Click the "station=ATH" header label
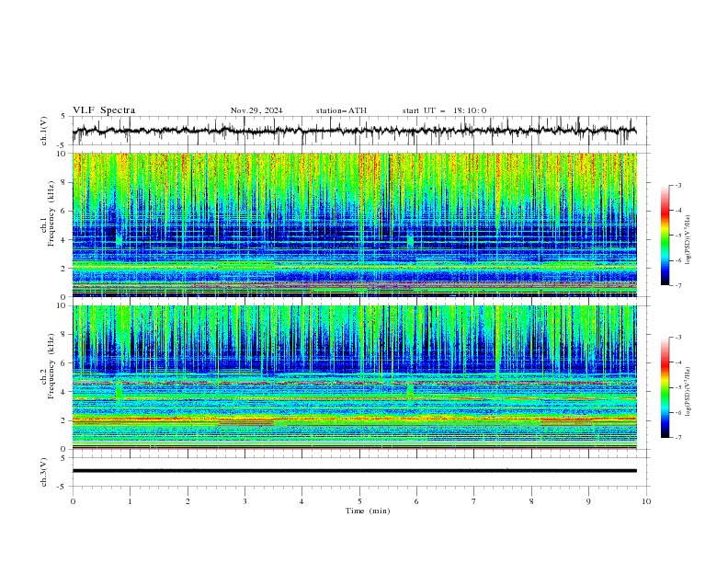This screenshot has width=728, height=563. (x=341, y=110)
